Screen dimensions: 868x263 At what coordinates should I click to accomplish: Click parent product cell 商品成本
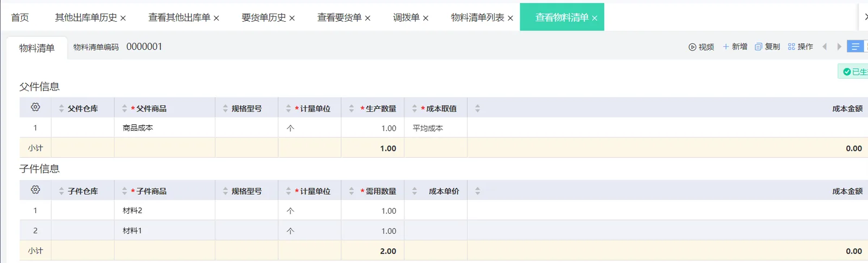coord(164,128)
